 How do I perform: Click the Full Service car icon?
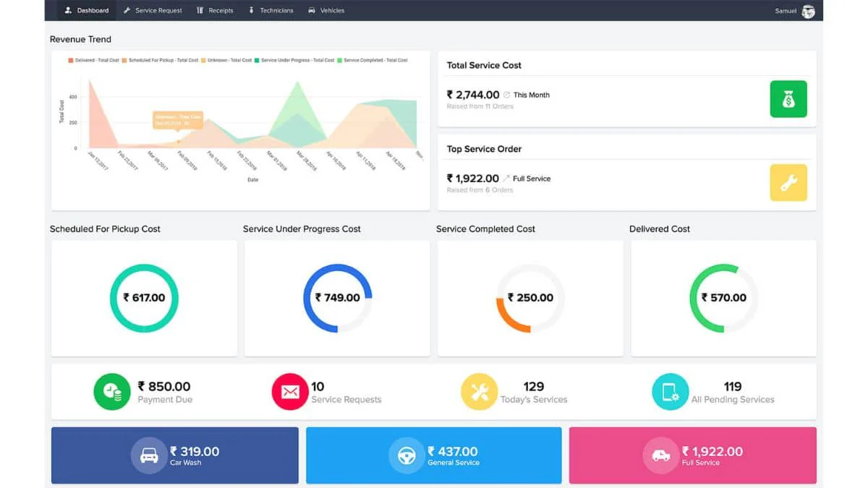[661, 455]
